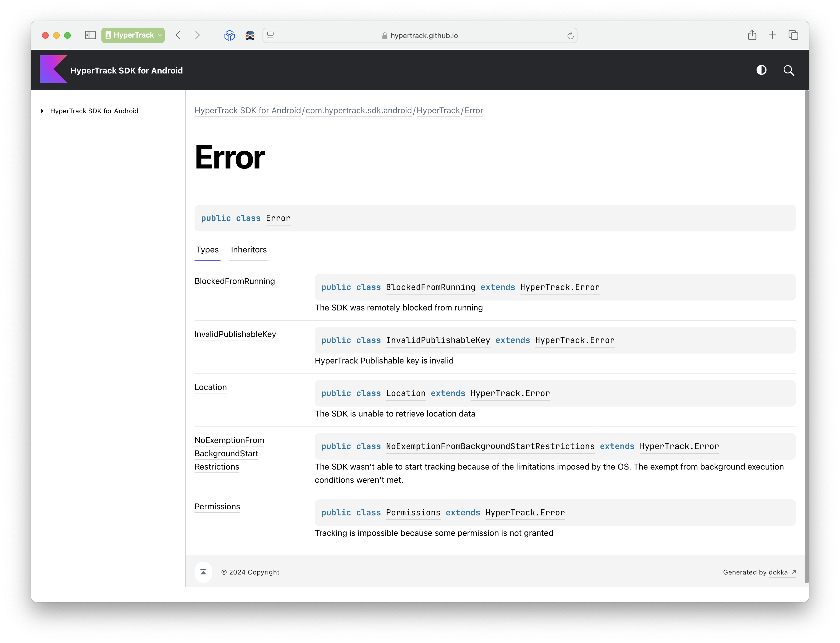840x643 pixels.
Task: Expand HyperTrack SDK for Android tree node
Action: pos(42,111)
